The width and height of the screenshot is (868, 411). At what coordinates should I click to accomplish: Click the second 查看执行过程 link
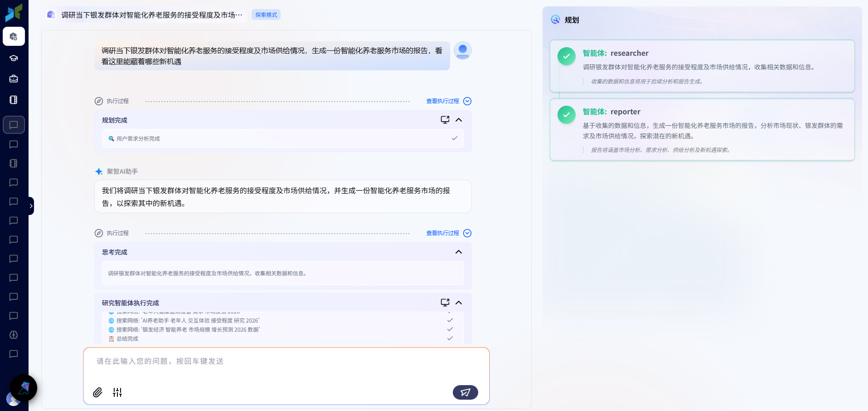[x=442, y=233]
